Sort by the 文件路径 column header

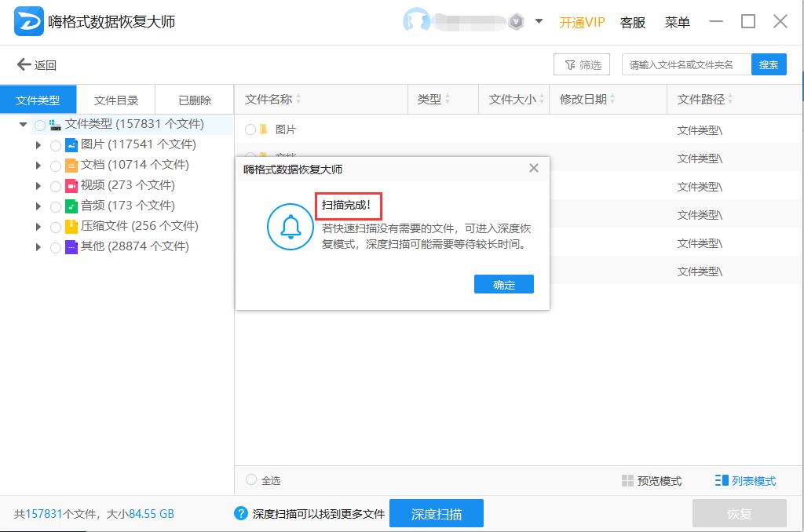coord(734,100)
